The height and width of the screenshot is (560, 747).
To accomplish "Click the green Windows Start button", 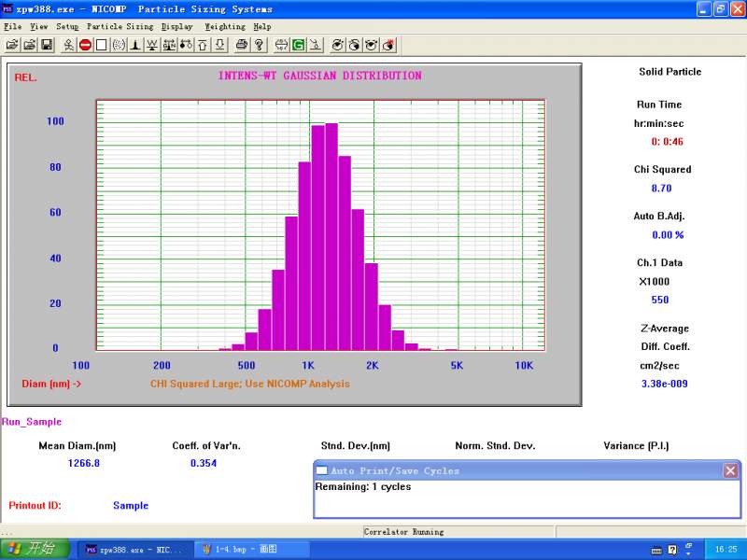I will tap(35, 549).
